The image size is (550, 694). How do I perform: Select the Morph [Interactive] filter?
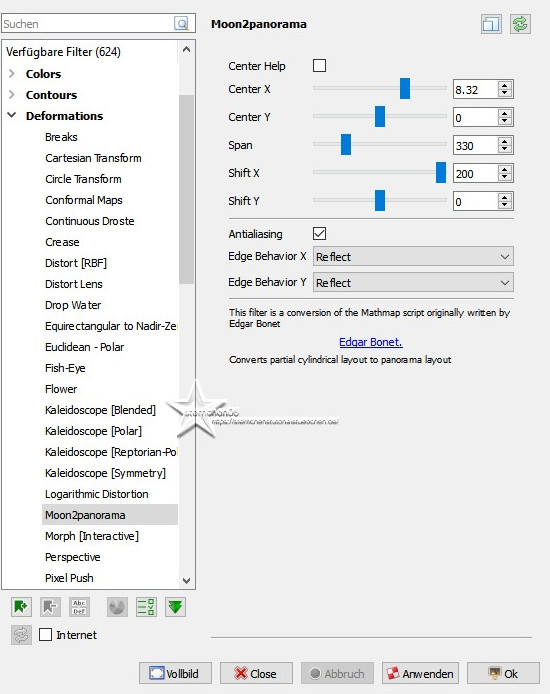[x=92, y=536]
